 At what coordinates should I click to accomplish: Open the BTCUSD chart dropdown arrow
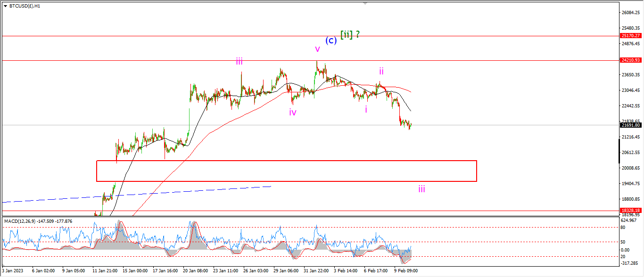5,6
